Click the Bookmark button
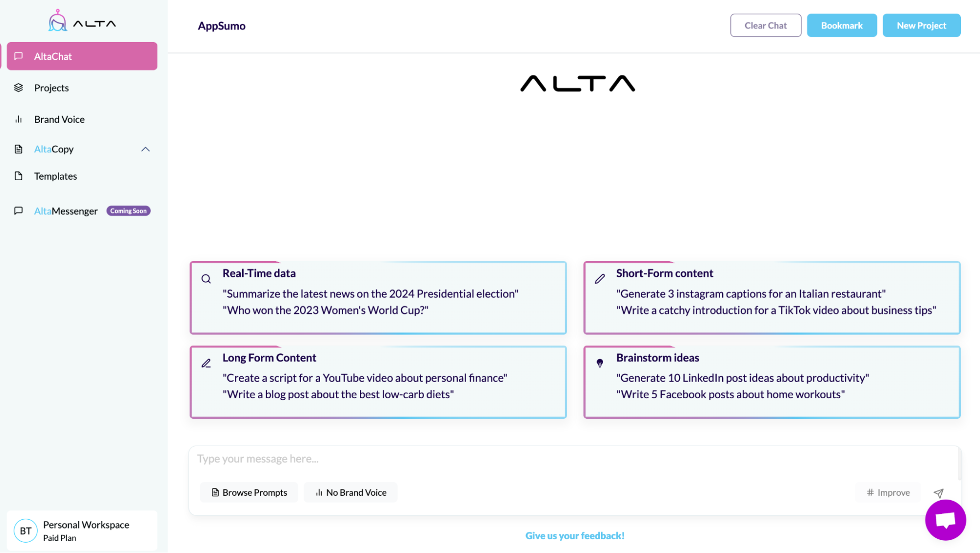 point(842,25)
